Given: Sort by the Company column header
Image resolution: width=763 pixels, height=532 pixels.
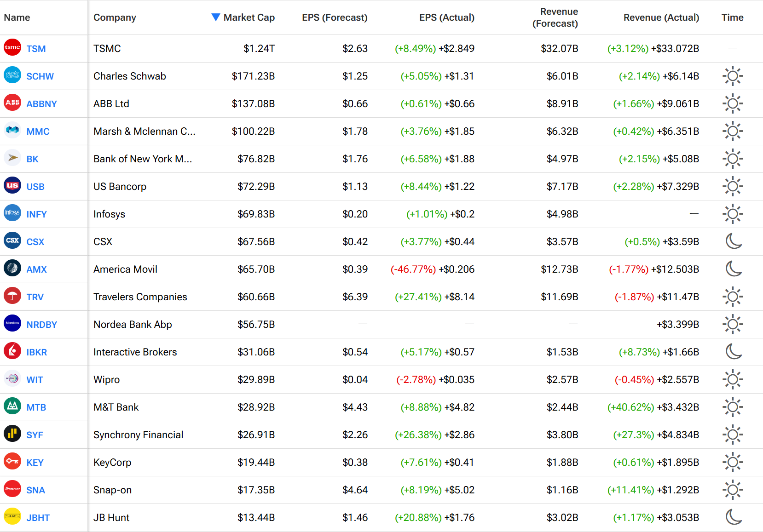Looking at the screenshot, I should [115, 17].
